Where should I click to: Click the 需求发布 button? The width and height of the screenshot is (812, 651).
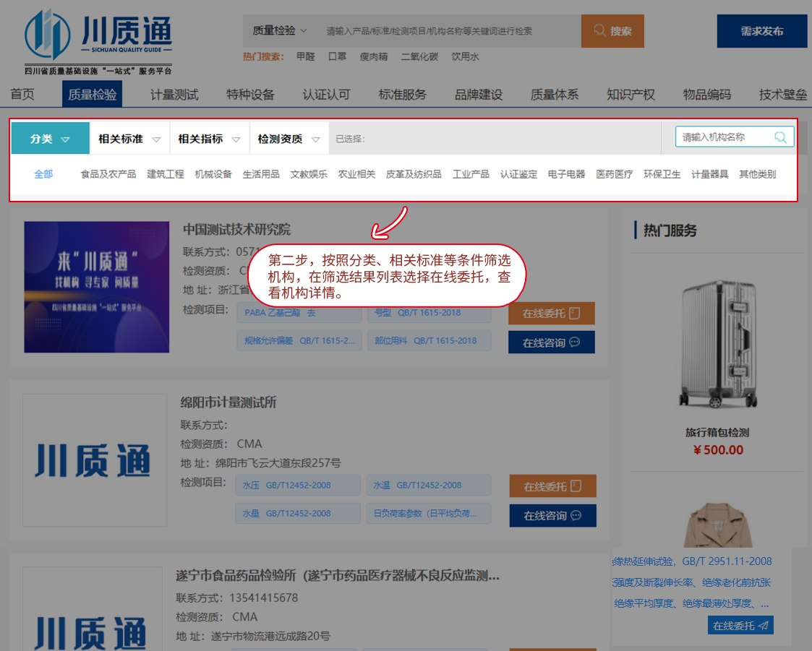(x=762, y=31)
